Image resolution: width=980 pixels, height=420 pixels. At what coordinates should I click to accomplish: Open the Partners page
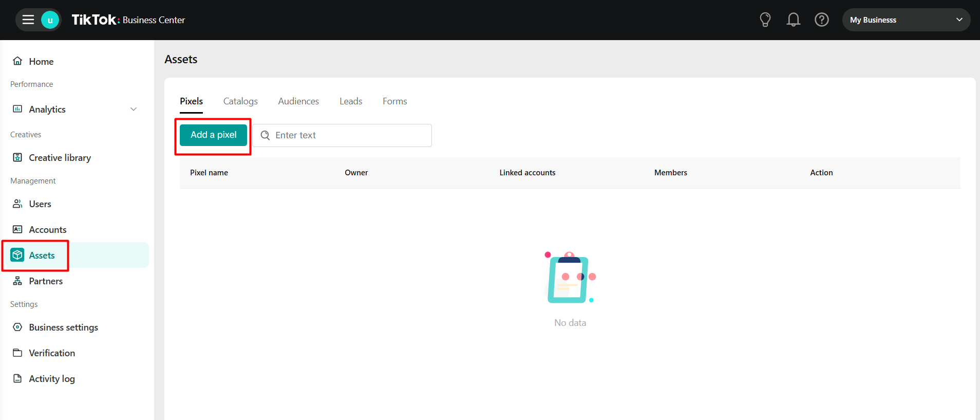[46, 281]
